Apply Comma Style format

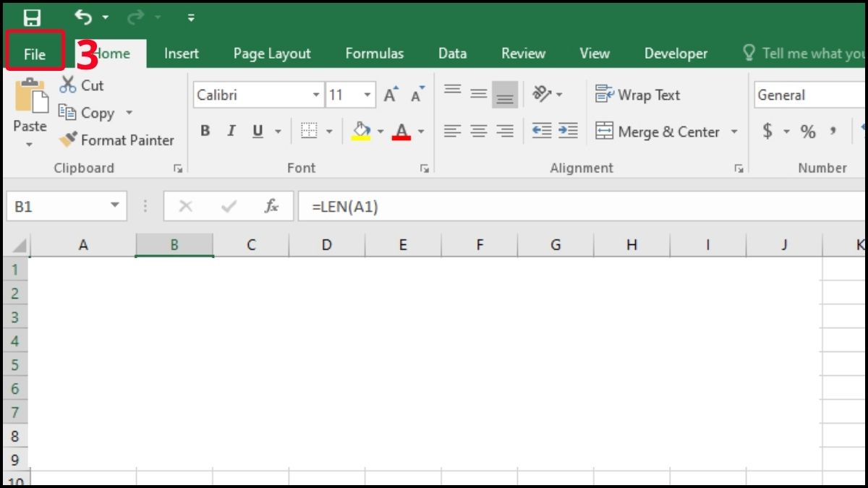coord(833,131)
